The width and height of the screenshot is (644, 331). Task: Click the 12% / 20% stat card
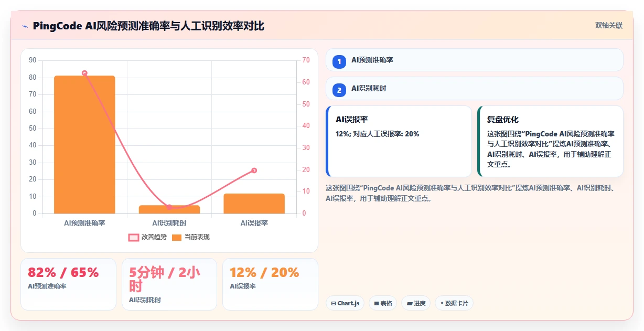270,284
